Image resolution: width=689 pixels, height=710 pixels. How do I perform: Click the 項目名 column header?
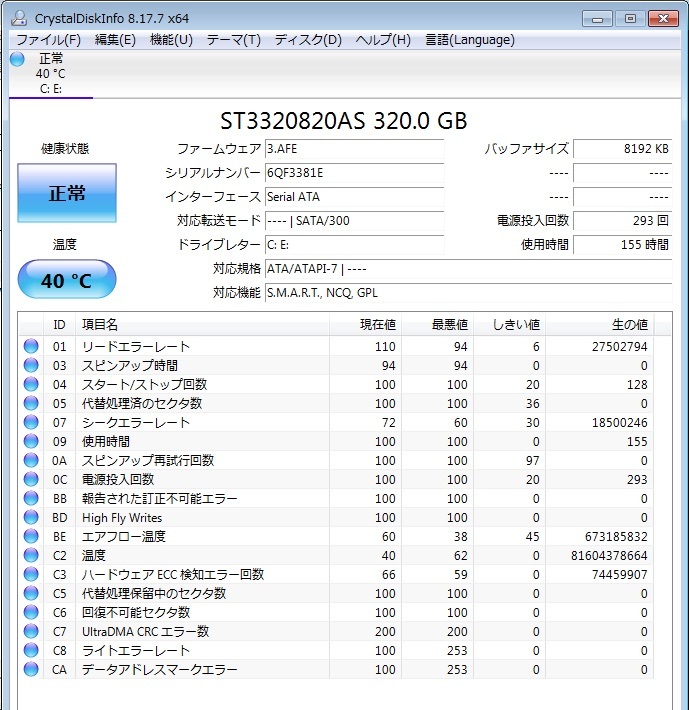(202, 325)
